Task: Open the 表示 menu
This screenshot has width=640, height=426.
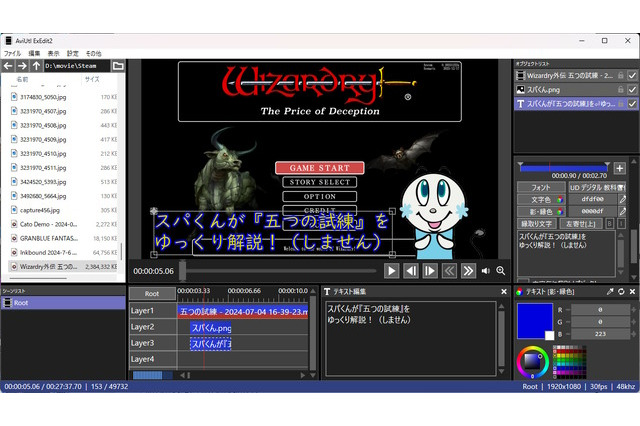Action: pos(53,53)
